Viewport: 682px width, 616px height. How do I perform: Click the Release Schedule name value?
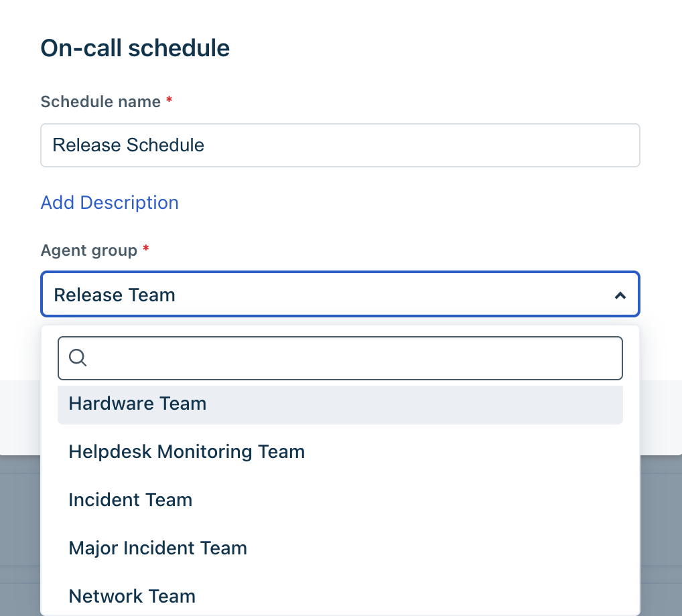coord(127,145)
